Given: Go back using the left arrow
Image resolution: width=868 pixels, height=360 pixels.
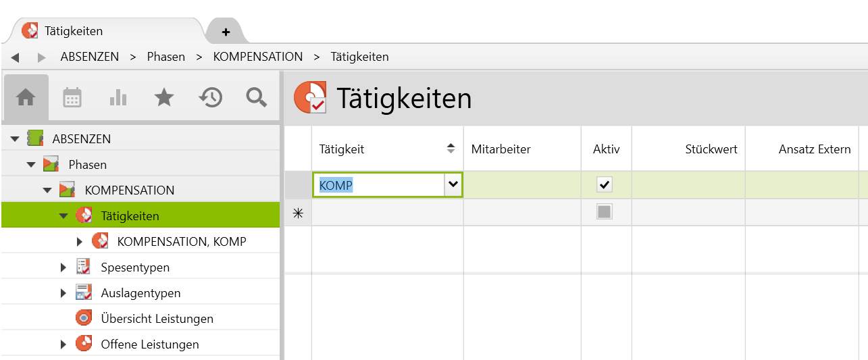Looking at the screenshot, I should pyautogui.click(x=16, y=57).
